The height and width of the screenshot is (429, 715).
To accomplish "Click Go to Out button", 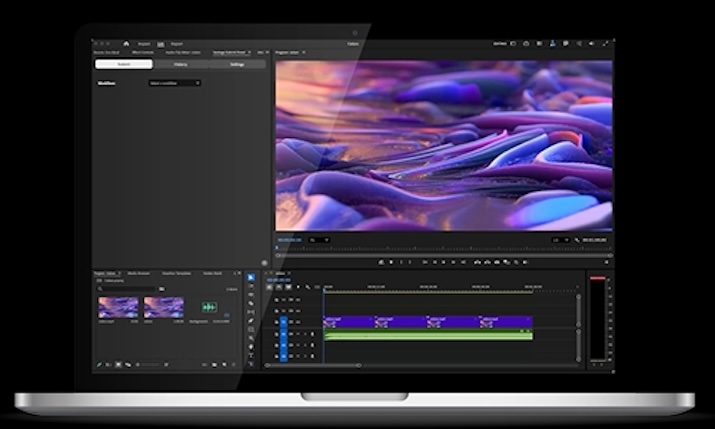I will [463, 262].
